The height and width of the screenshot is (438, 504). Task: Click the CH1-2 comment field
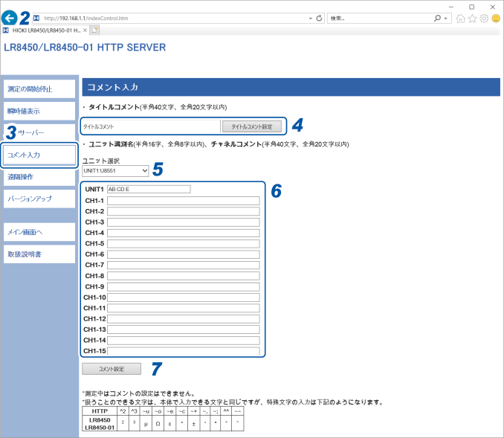pos(183,211)
